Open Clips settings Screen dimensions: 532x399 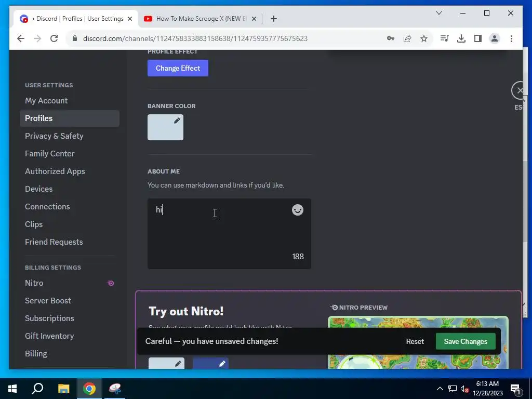click(70, 224)
